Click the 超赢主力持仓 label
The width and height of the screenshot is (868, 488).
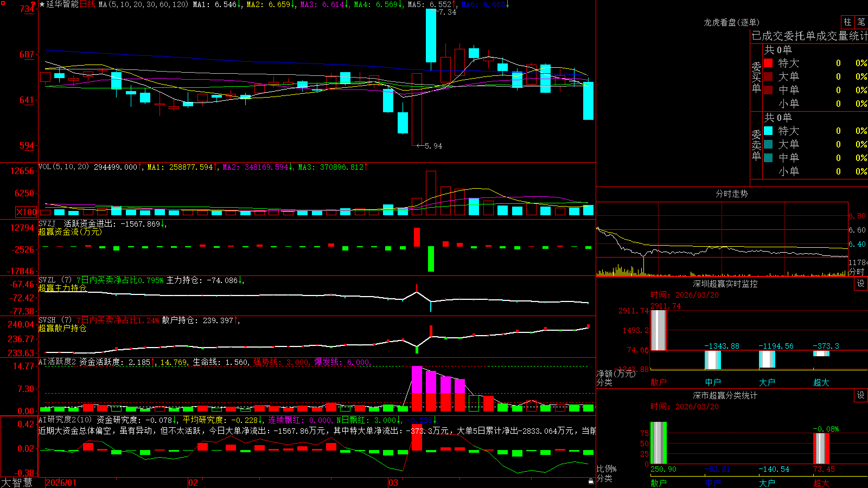(62, 288)
